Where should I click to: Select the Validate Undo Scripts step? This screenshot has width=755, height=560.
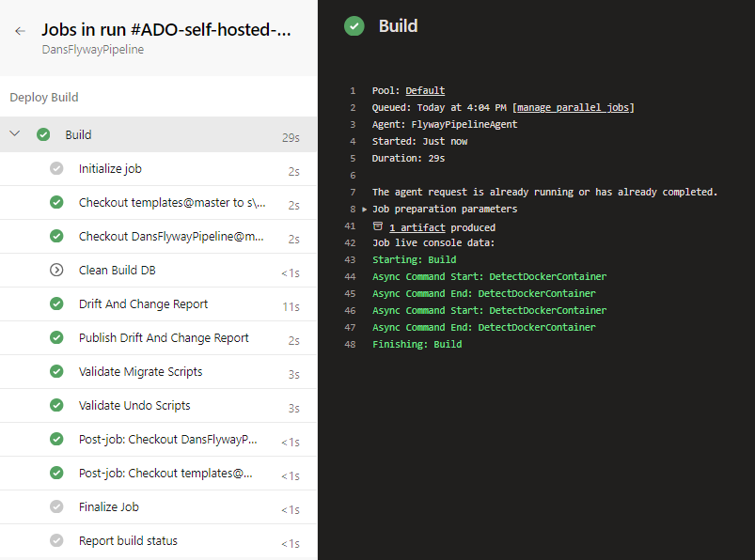click(x=158, y=406)
